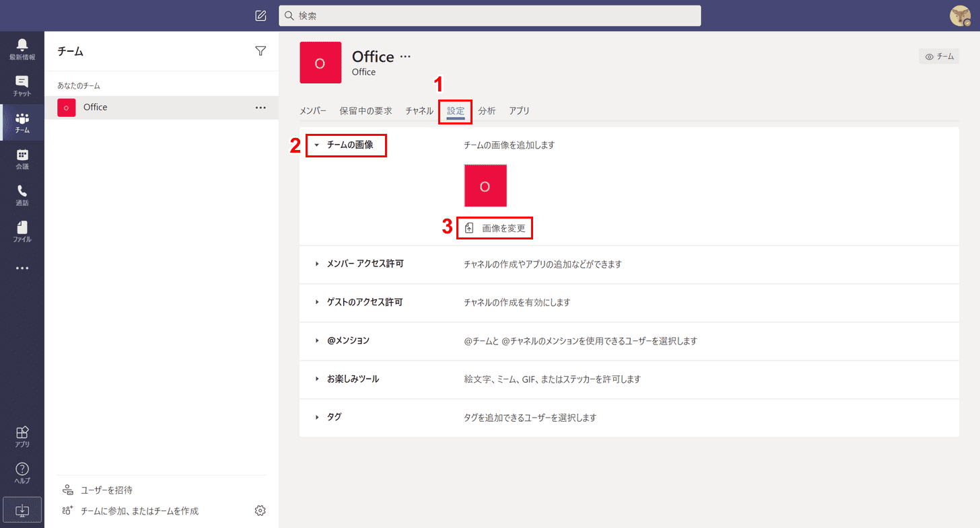Switch to the アプリ tab
Screen dimensions: 980x528
point(519,111)
